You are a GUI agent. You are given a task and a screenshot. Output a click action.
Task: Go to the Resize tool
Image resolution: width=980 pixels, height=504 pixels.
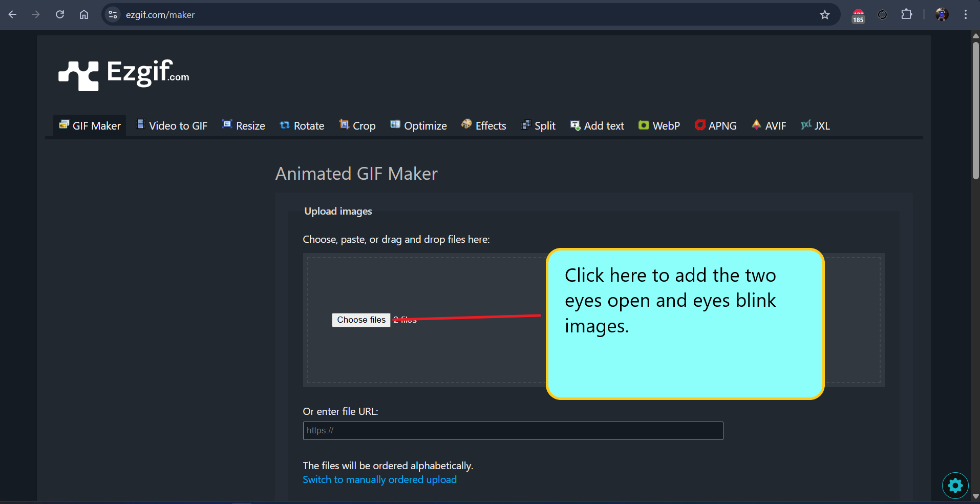point(244,125)
